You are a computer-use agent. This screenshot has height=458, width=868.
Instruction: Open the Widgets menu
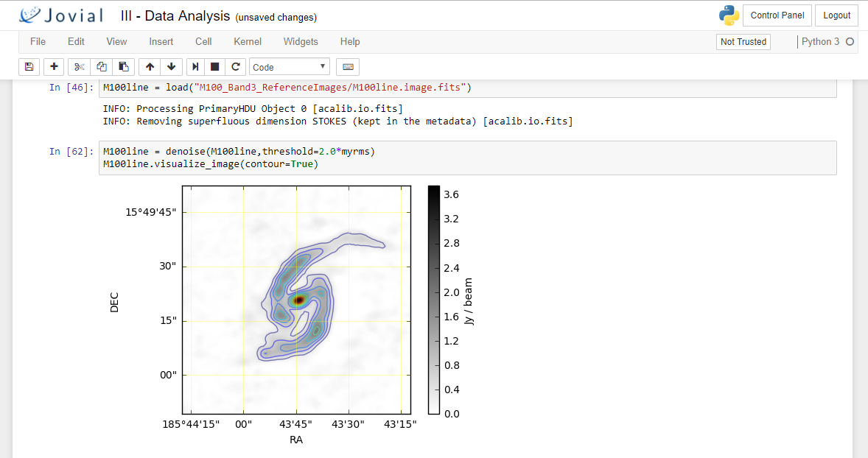coord(301,42)
